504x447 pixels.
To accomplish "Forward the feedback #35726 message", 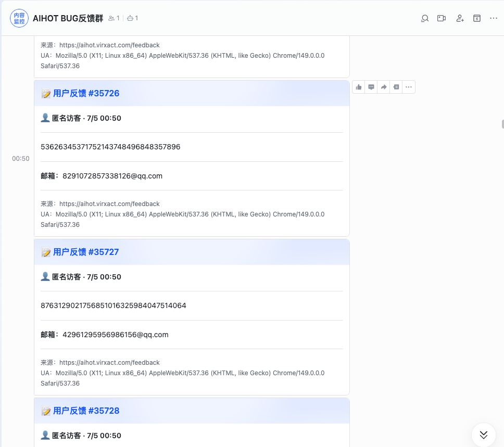I will tap(384, 87).
